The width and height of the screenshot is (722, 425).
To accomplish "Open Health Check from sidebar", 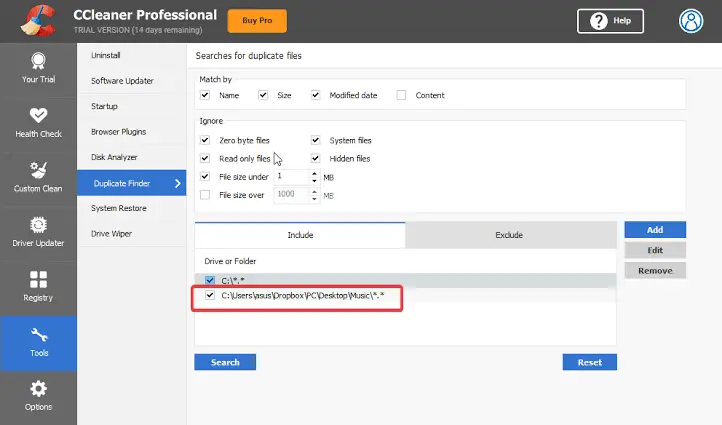I will (38, 124).
